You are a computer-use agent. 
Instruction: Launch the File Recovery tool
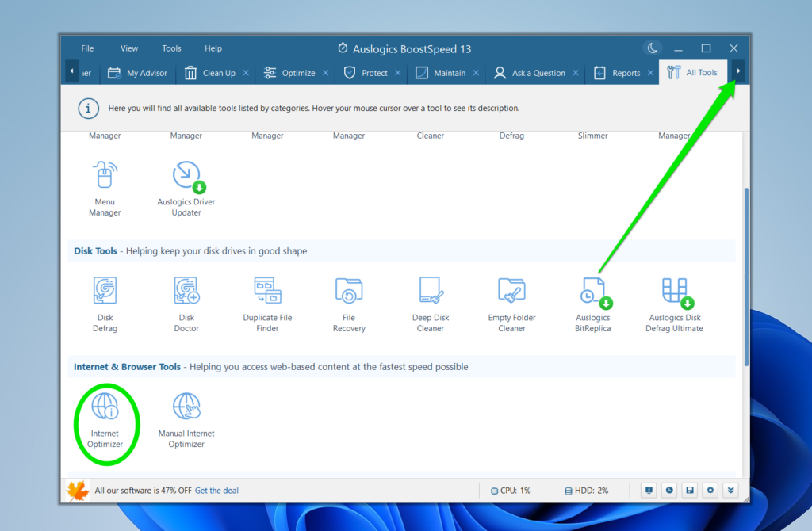(349, 303)
